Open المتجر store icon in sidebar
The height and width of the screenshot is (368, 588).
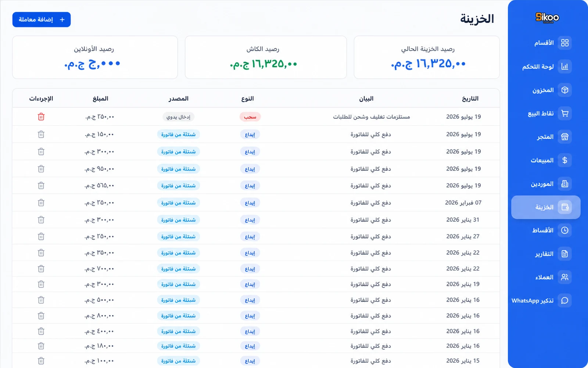click(x=564, y=137)
